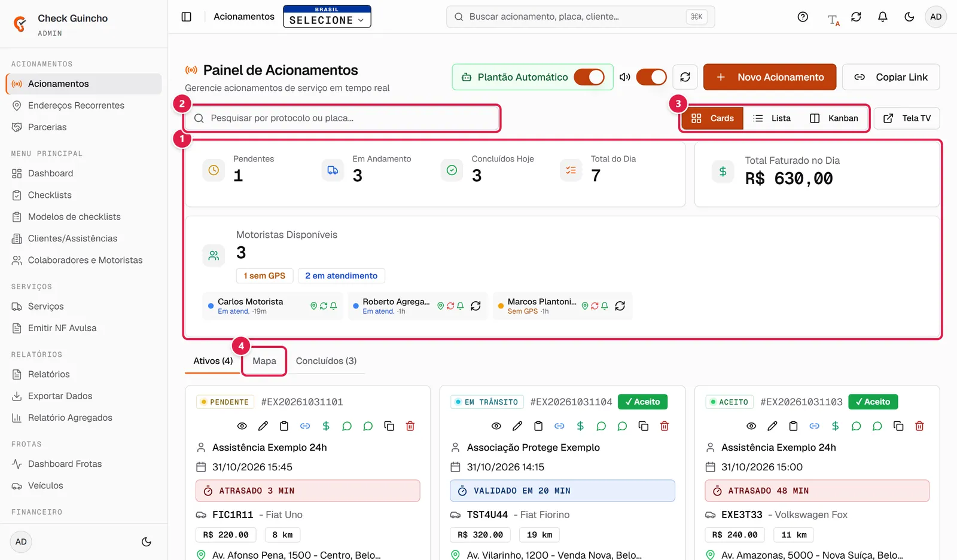Click the refresh panel button beside sound toggle

click(x=685, y=77)
